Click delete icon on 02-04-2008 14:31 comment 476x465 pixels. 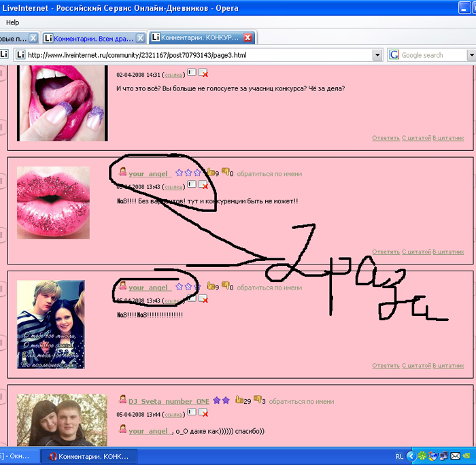coord(203,73)
